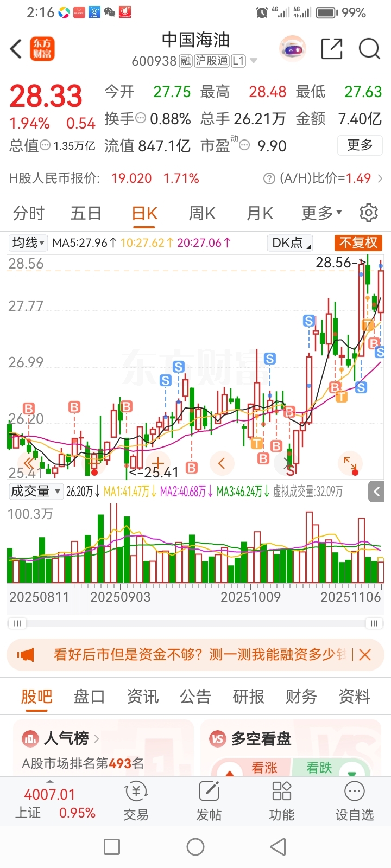
Task: Tap the A/H ratio question mark icon
Action: pyautogui.click(x=269, y=178)
